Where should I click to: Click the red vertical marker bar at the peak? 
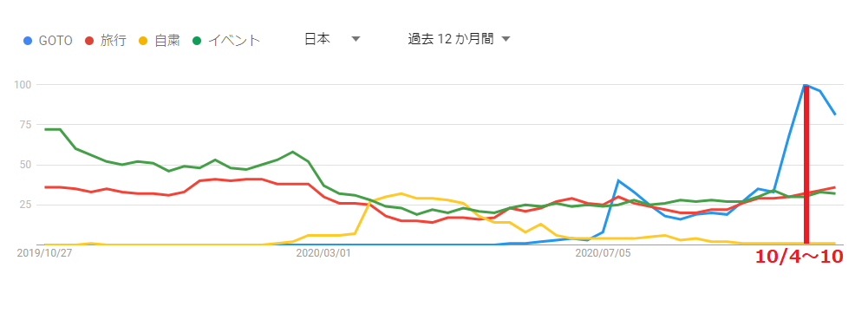point(806,164)
